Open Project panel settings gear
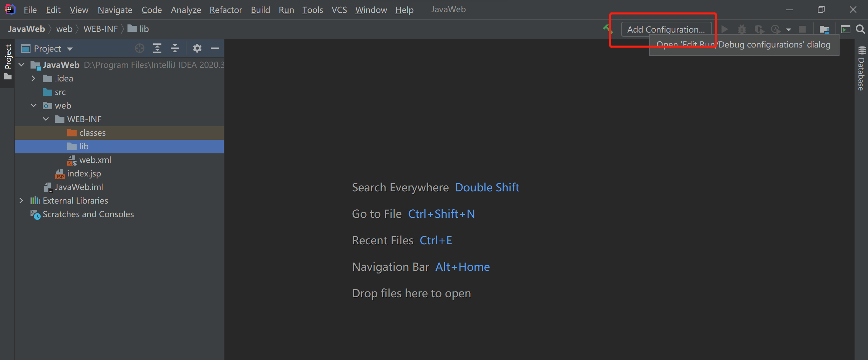 click(197, 49)
